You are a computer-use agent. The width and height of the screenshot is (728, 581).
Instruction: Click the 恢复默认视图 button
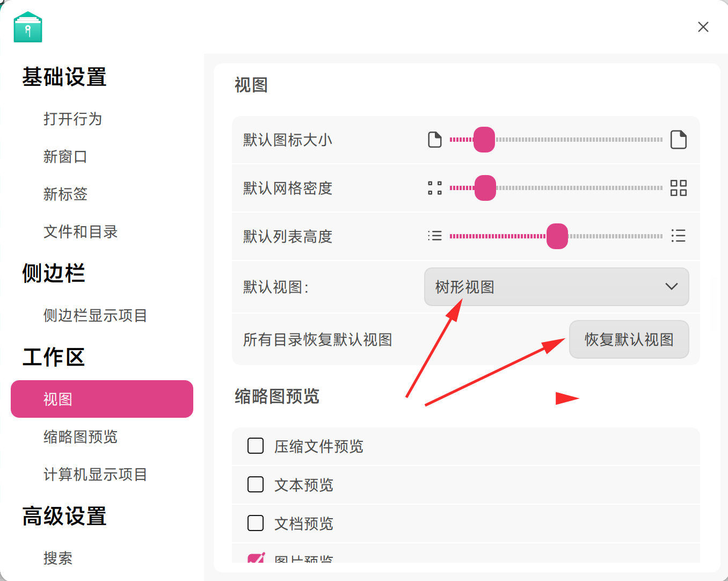coord(629,339)
